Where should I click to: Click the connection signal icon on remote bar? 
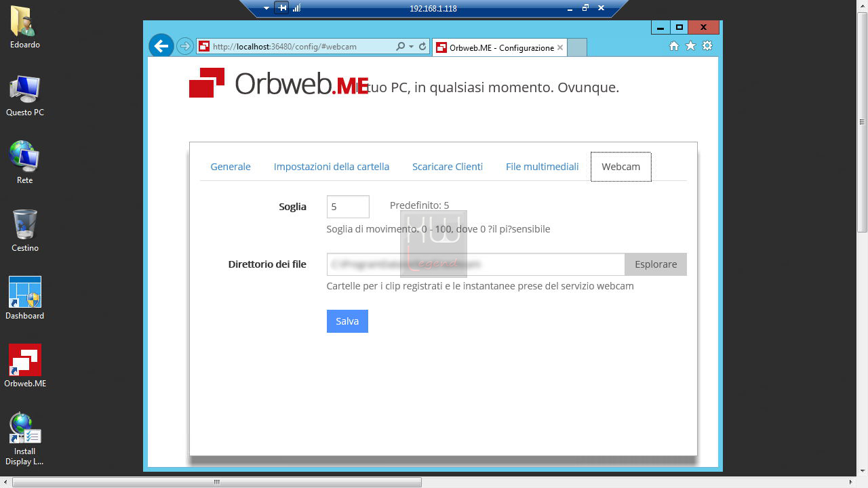(x=296, y=8)
